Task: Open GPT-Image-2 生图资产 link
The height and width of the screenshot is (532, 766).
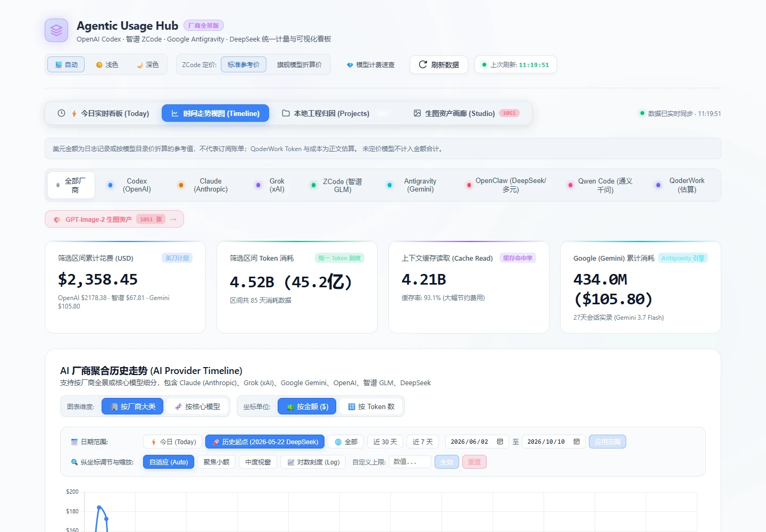Action: click(114, 219)
